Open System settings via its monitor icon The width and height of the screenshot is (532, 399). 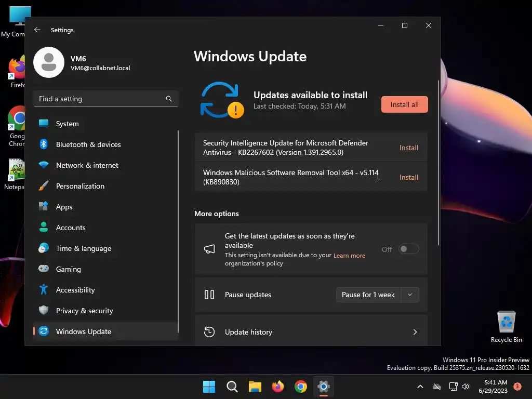pyautogui.click(x=44, y=124)
